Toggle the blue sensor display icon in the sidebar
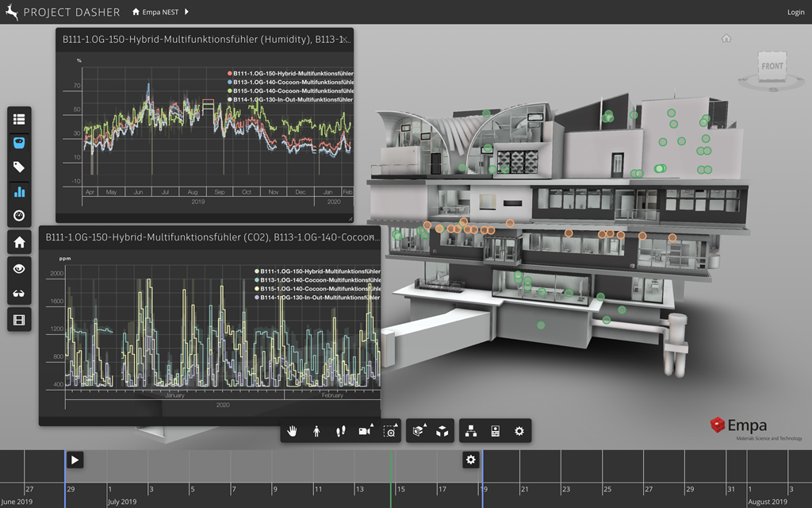This screenshot has width=812, height=508. point(19,144)
